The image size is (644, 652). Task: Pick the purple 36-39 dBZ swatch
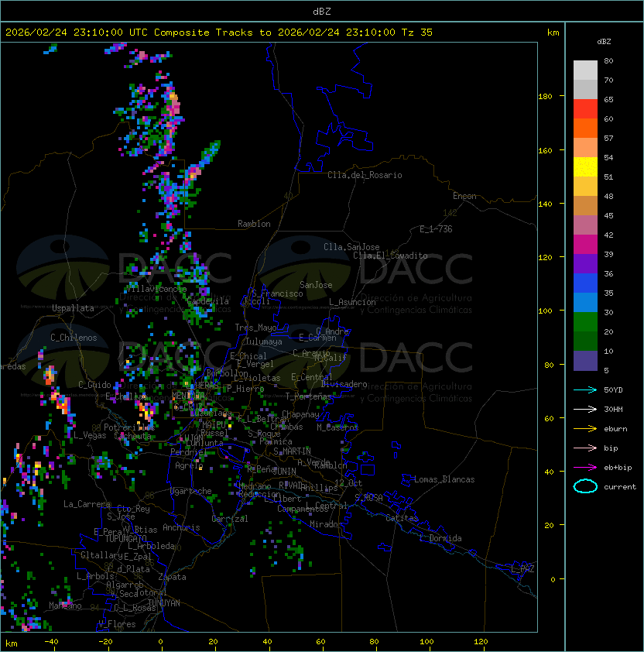point(585,264)
